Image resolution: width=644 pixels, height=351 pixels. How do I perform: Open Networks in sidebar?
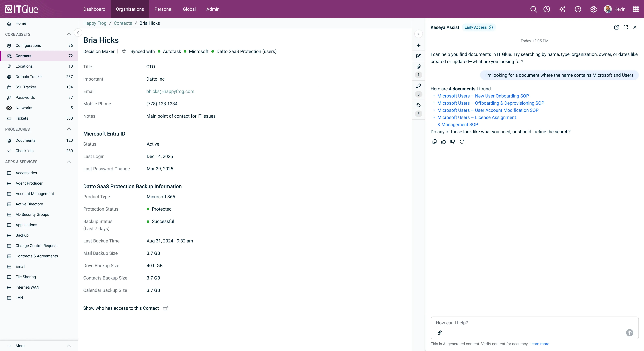[39, 108]
